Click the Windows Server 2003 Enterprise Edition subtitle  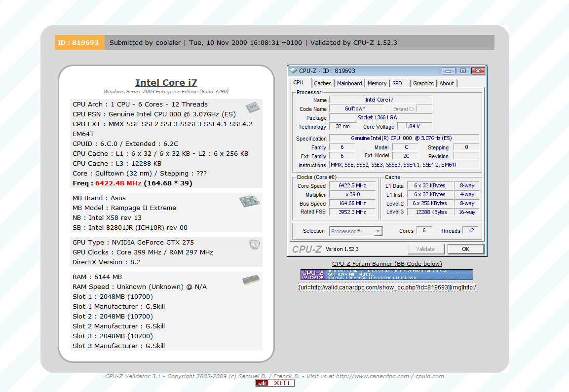(166, 92)
